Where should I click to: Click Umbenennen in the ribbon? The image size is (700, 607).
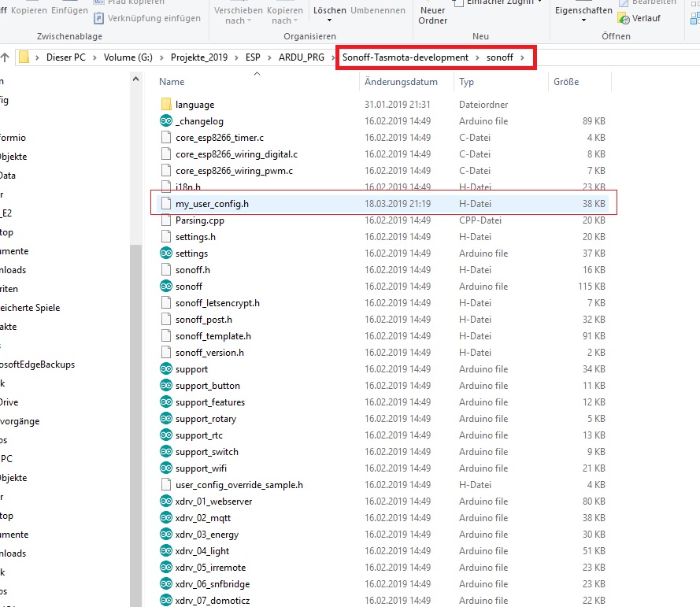coord(378,10)
